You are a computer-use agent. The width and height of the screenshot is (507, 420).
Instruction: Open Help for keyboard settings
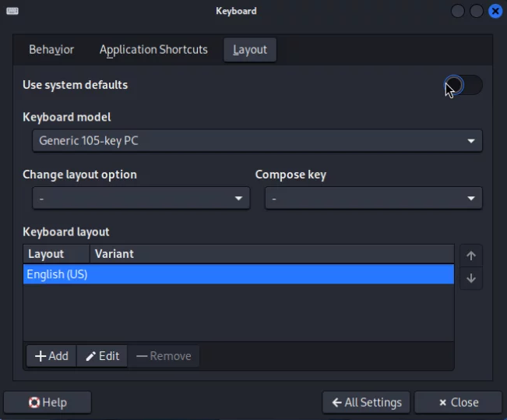coord(48,402)
